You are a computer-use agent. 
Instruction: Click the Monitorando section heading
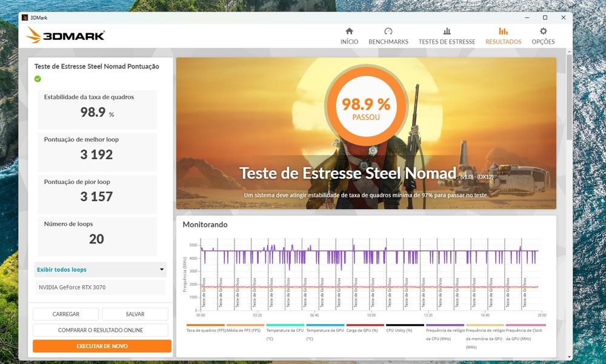coord(205,225)
